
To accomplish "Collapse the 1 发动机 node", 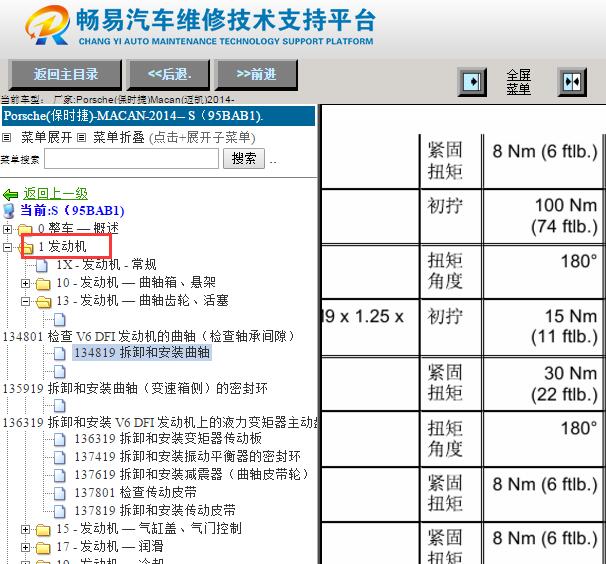I will pyautogui.click(x=7, y=247).
